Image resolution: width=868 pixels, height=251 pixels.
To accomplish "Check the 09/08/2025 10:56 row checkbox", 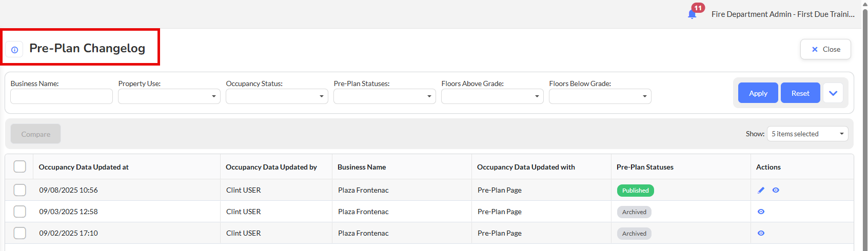I will coord(20,190).
